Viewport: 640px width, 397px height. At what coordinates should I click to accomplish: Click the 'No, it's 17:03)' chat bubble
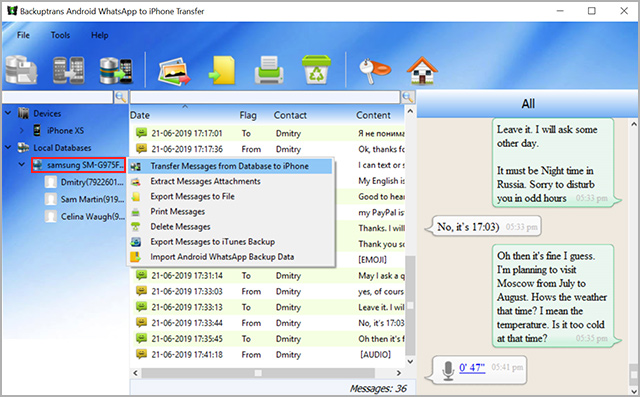[484, 226]
